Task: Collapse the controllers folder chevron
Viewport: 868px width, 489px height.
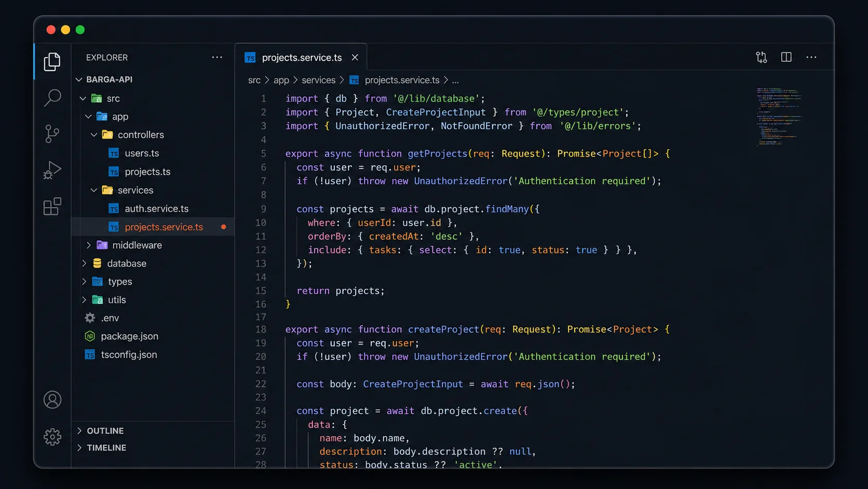Action: coord(94,135)
